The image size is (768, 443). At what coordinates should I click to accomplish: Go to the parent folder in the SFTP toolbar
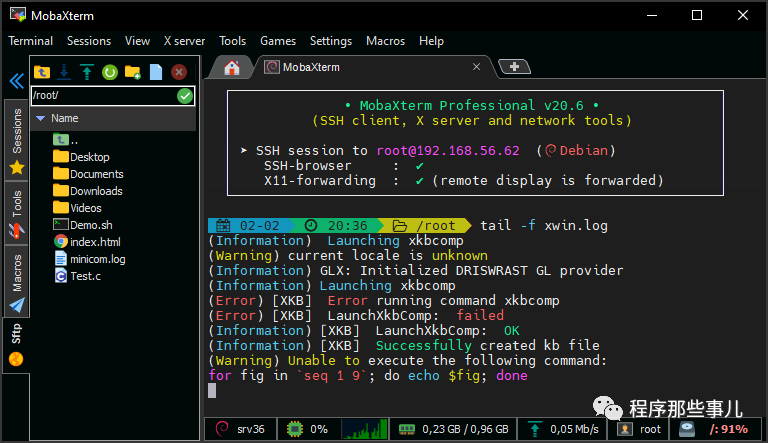[x=42, y=72]
